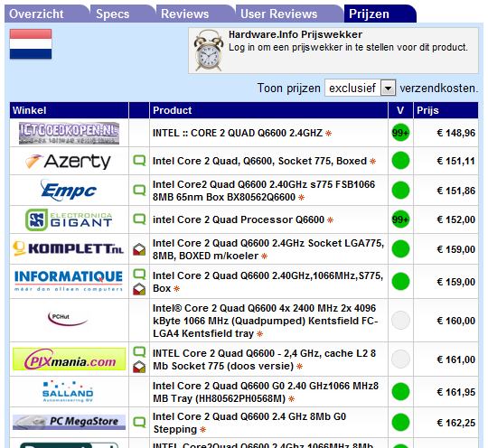
Task: Click the Hardware.Info Prijswekker heading
Action: point(296,34)
